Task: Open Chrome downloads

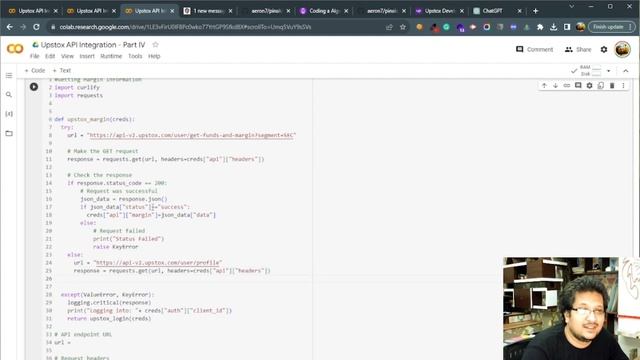Action: pyautogui.click(x=553, y=27)
